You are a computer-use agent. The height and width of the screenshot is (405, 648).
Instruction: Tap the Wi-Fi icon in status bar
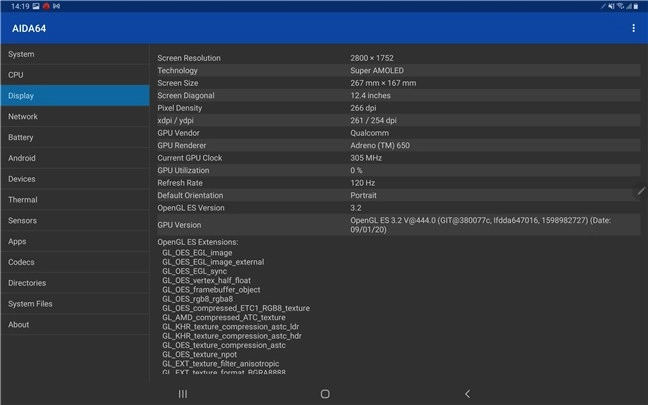coord(620,6)
